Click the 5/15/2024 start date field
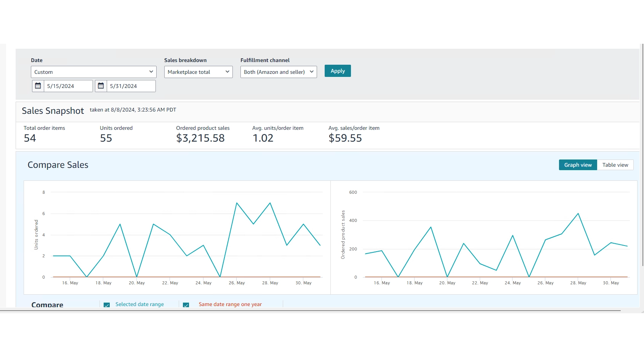This screenshot has height=362, width=644. coord(68,86)
